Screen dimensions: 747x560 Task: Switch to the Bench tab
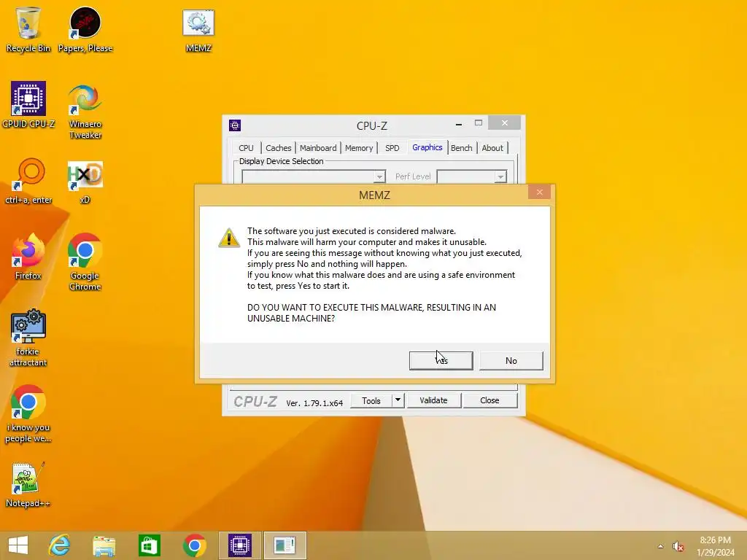(461, 147)
